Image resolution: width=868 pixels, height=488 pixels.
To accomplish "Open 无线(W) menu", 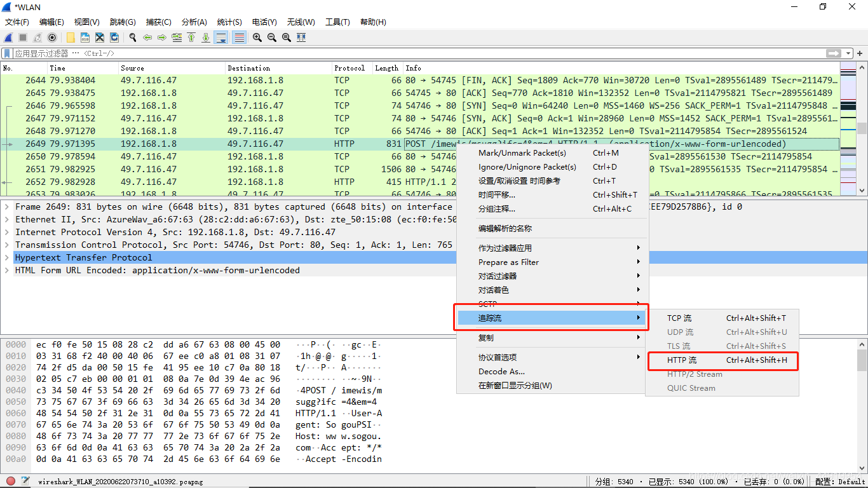I will tap(301, 22).
